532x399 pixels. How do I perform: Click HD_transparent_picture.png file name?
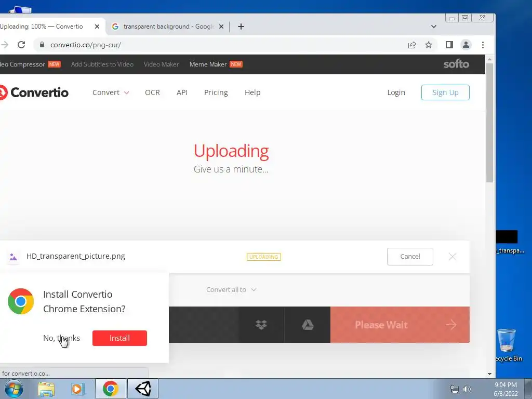[x=76, y=256]
